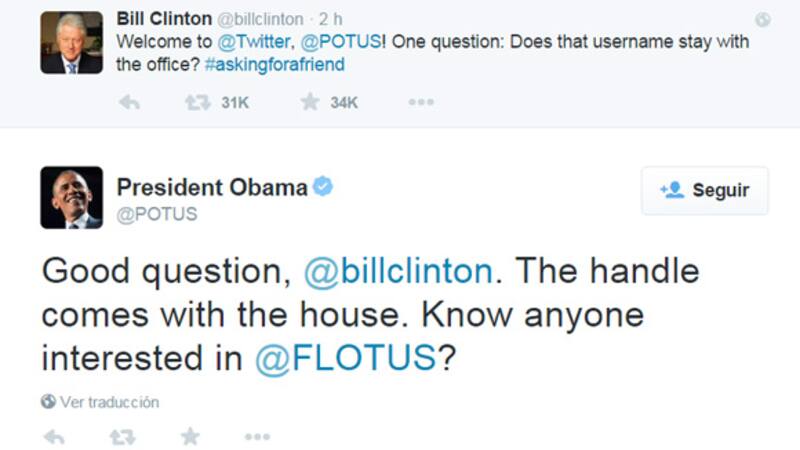Open the @billclinton mention in Obama's tweet
This screenshot has height=450, width=800.
(397, 271)
